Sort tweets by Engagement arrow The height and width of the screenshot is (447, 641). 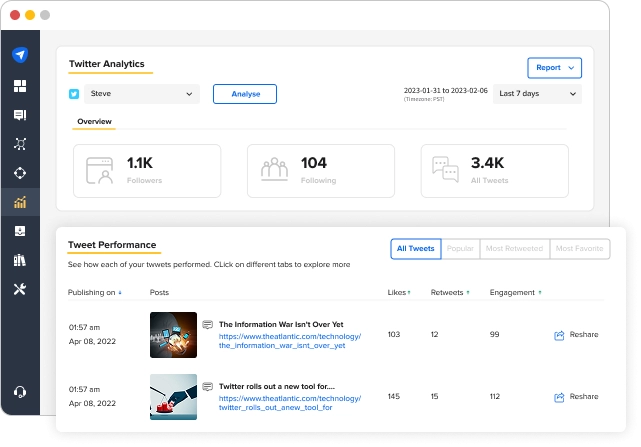point(540,292)
